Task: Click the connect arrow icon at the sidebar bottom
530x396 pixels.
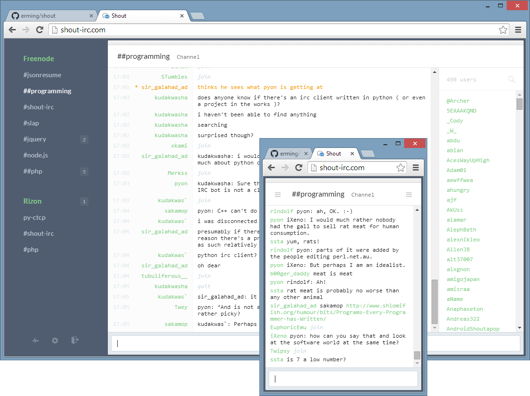Action: pyautogui.click(x=35, y=340)
